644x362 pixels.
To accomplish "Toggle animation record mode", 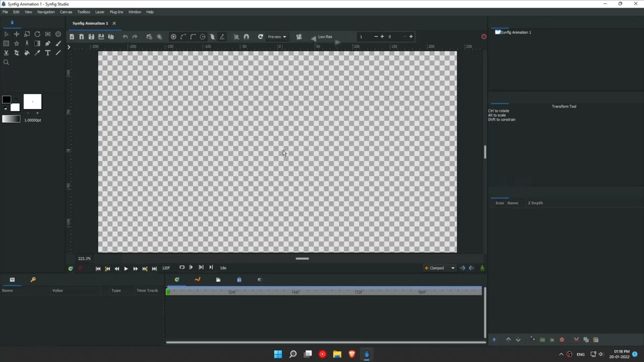I will click(484, 37).
